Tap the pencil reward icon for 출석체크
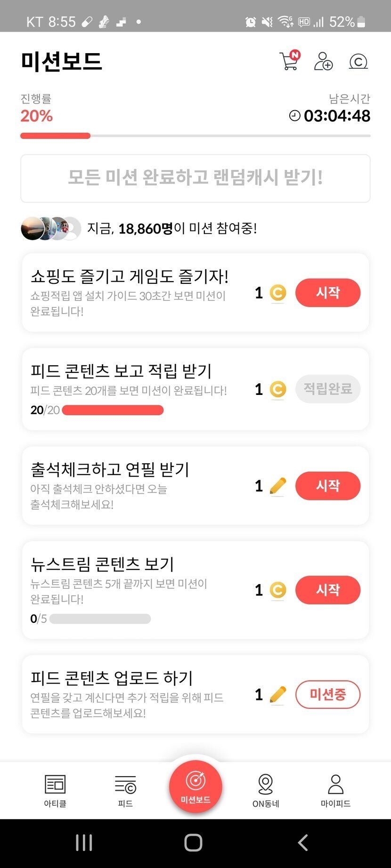The image size is (391, 868). point(278,486)
